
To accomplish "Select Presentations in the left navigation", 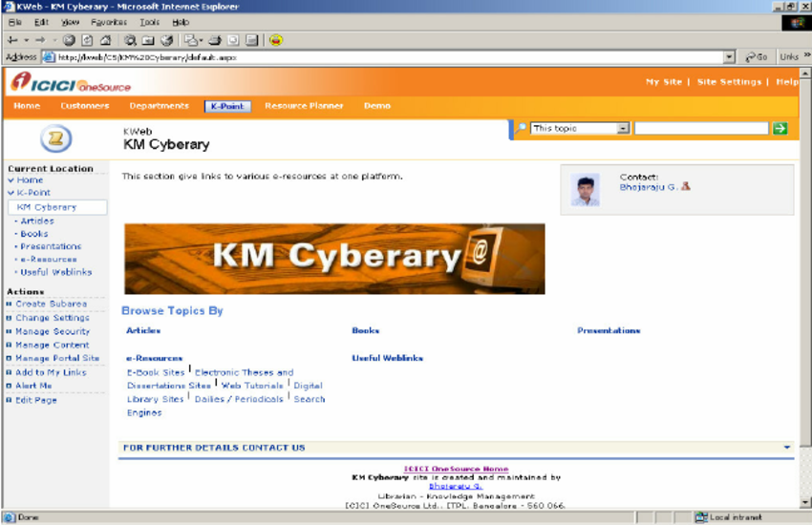I will [x=51, y=246].
